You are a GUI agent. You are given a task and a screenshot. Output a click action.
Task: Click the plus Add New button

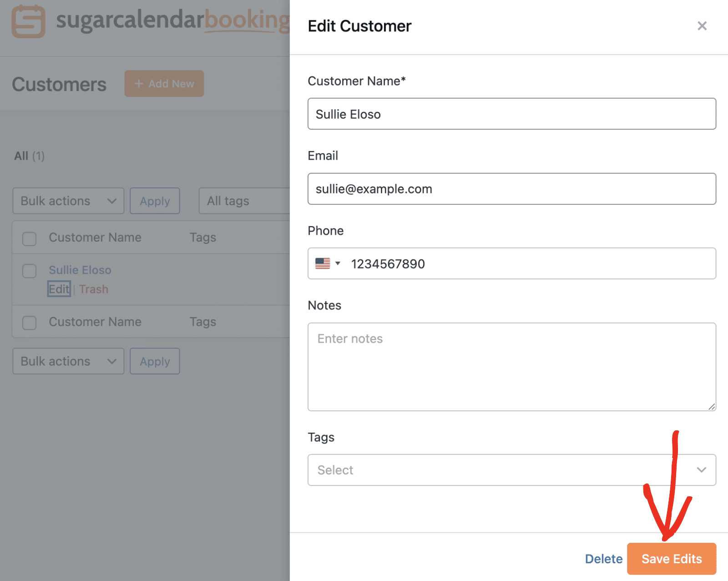164,84
